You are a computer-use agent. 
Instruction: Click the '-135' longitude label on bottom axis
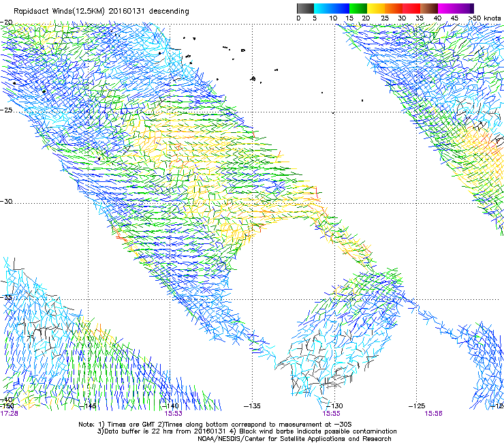point(252,406)
